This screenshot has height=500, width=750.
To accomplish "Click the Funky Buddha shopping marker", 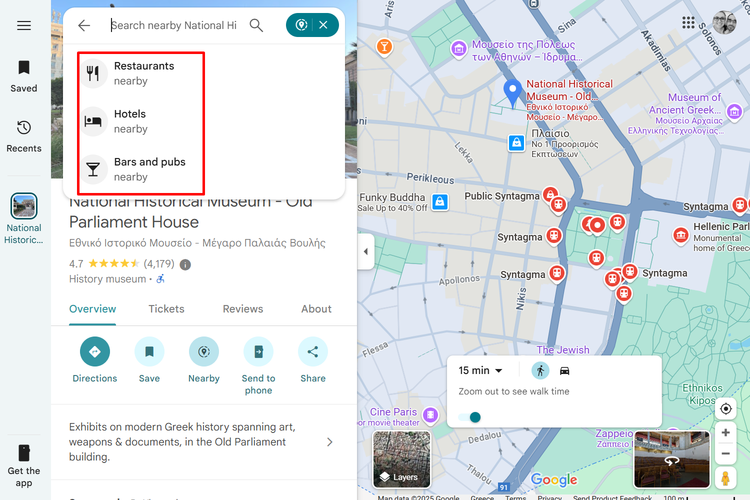I will pyautogui.click(x=440, y=202).
